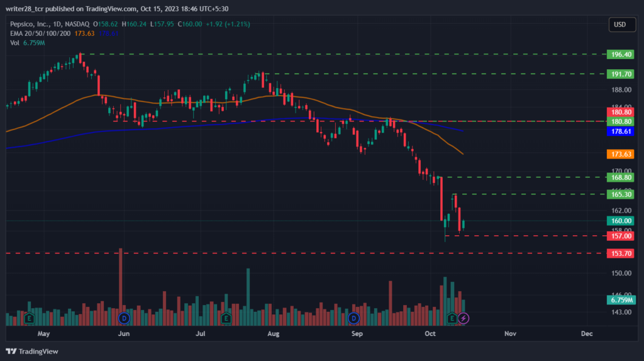Click the NASDAQ exchange label

[77, 25]
